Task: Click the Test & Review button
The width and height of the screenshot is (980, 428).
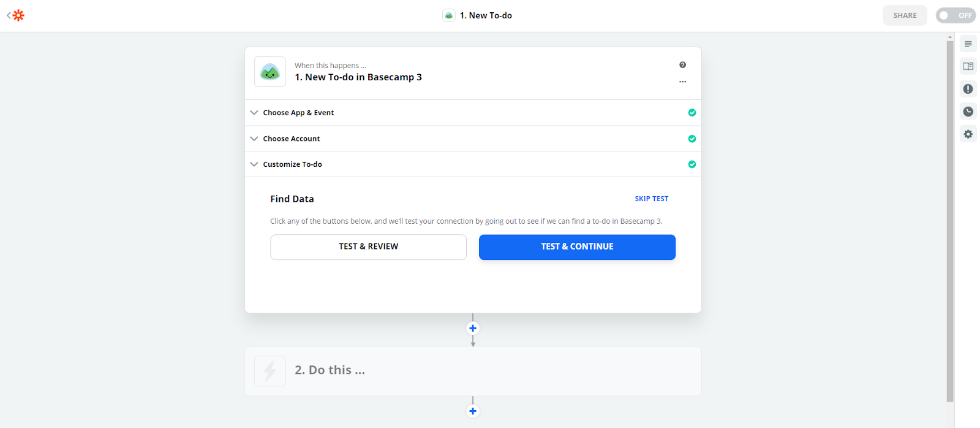Action: pyautogui.click(x=368, y=247)
